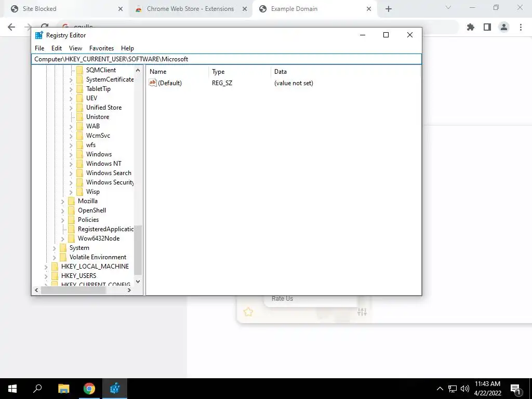Open the Chrome side panel icon

(x=487, y=27)
